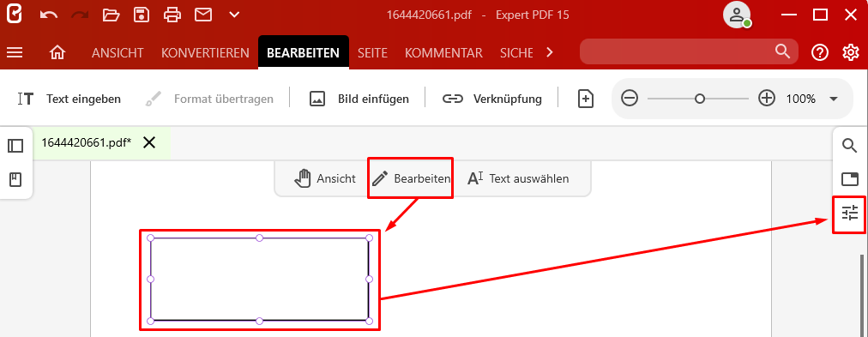Enable Text auswählen mode

[518, 178]
